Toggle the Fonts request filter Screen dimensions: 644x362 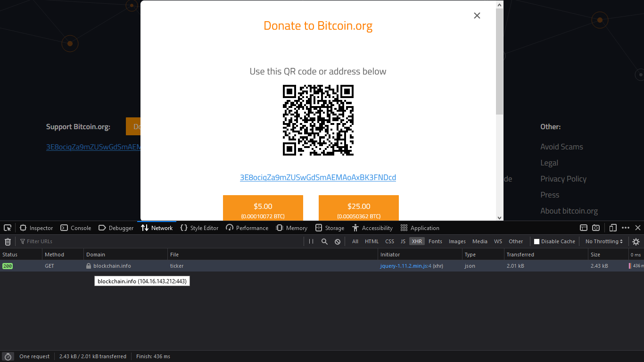[435, 241]
